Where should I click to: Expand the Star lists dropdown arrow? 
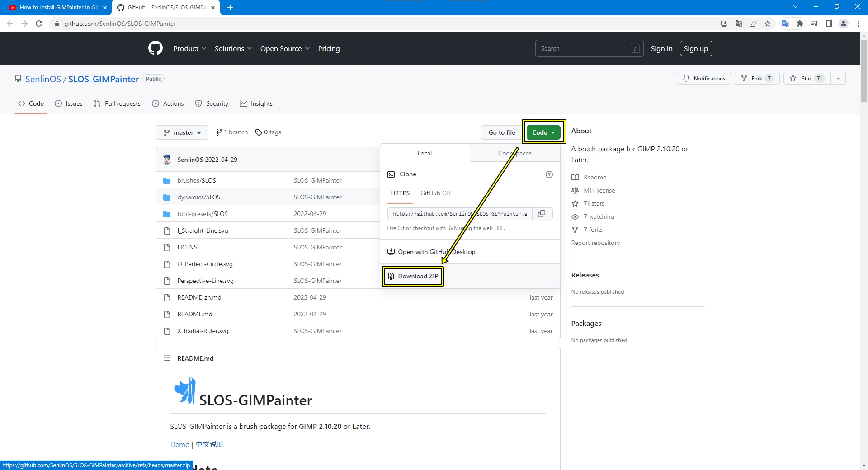(838, 78)
